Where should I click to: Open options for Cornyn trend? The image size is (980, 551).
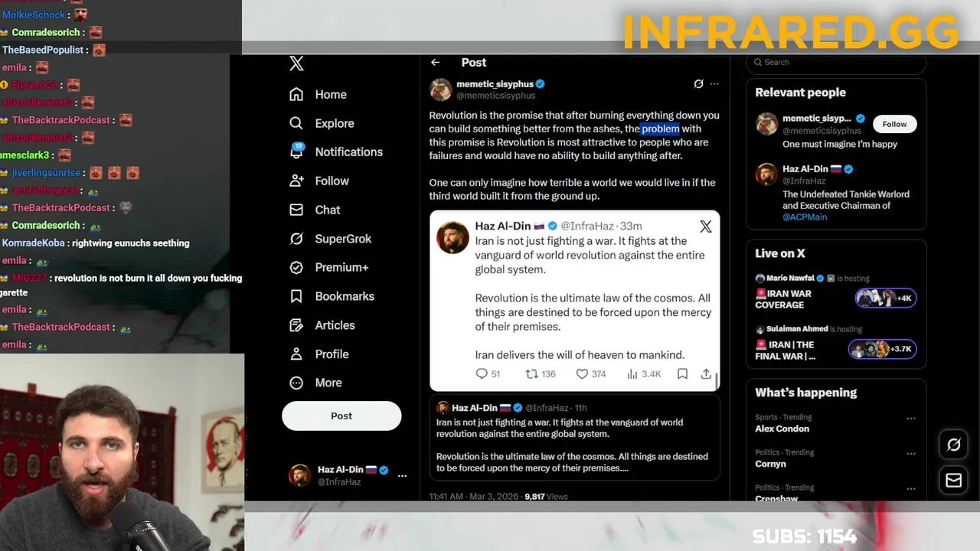click(911, 454)
